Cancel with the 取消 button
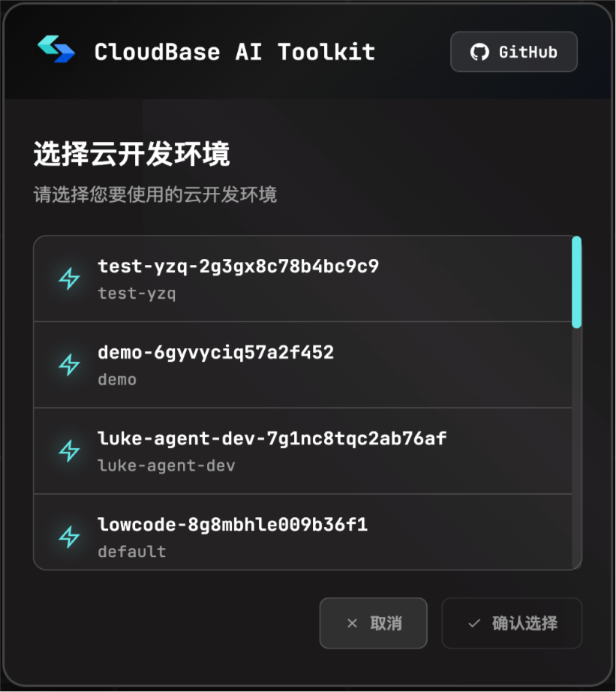This screenshot has height=692, width=616. coord(374,623)
